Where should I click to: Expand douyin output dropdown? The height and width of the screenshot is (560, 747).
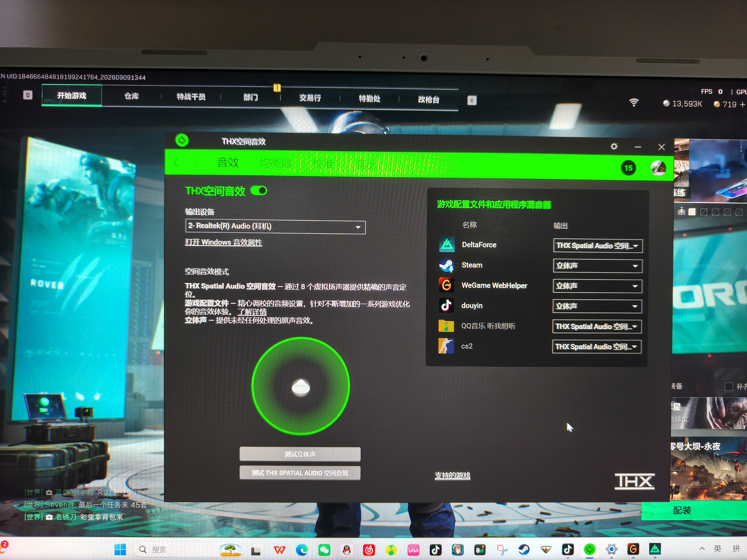point(597,306)
